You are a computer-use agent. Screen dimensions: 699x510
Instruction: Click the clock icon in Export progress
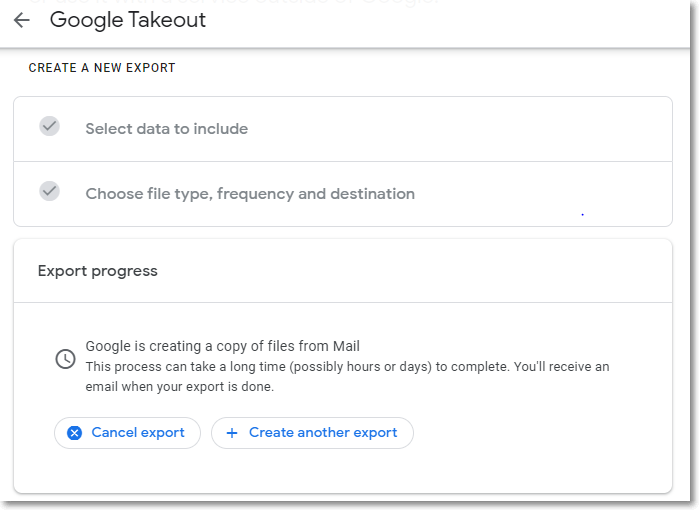tap(65, 358)
